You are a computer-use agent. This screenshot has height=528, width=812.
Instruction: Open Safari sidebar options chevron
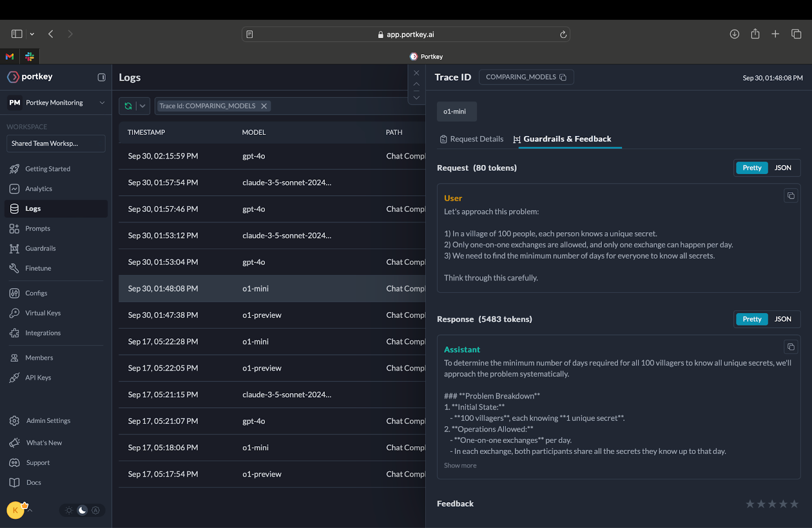32,34
